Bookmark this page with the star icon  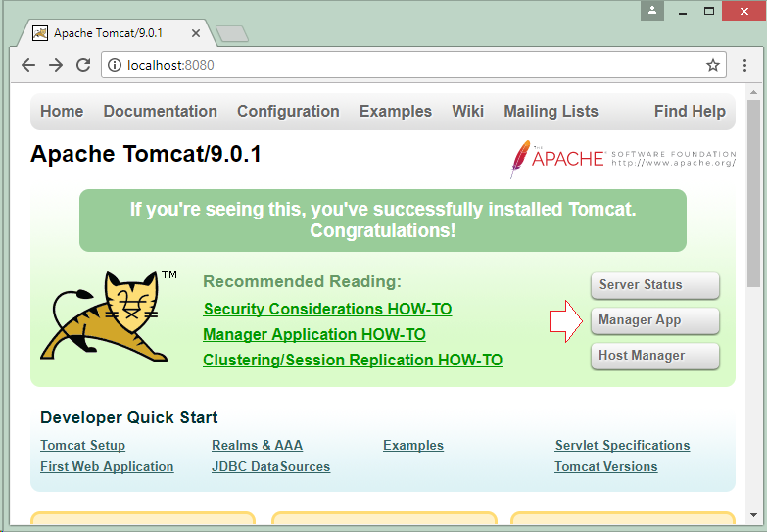[x=713, y=65]
